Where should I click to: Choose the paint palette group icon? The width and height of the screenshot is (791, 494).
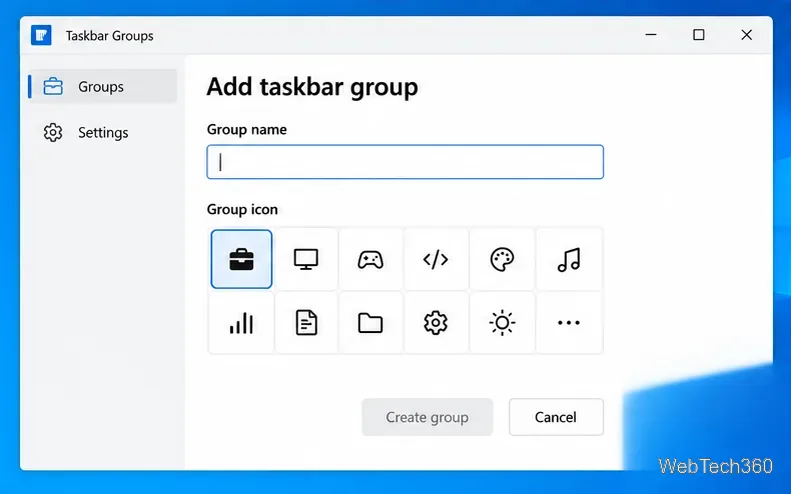pyautogui.click(x=502, y=259)
